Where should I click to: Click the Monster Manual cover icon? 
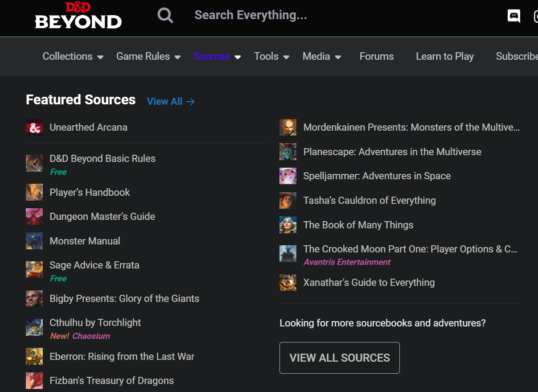[34, 241]
